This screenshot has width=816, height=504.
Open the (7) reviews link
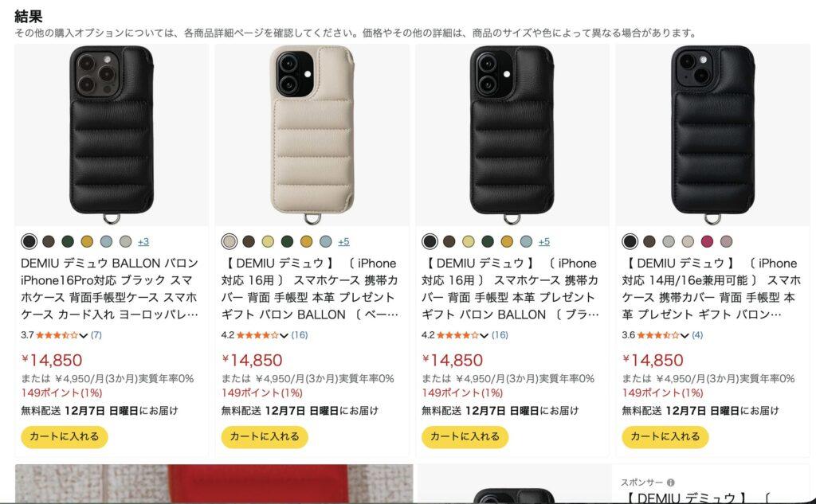click(96, 335)
